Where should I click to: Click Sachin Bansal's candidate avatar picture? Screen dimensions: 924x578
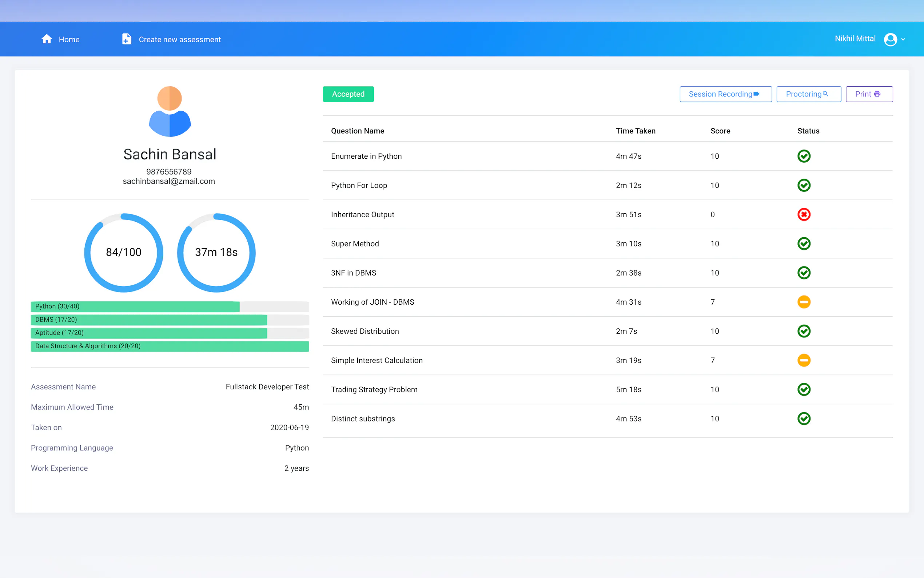pyautogui.click(x=170, y=111)
